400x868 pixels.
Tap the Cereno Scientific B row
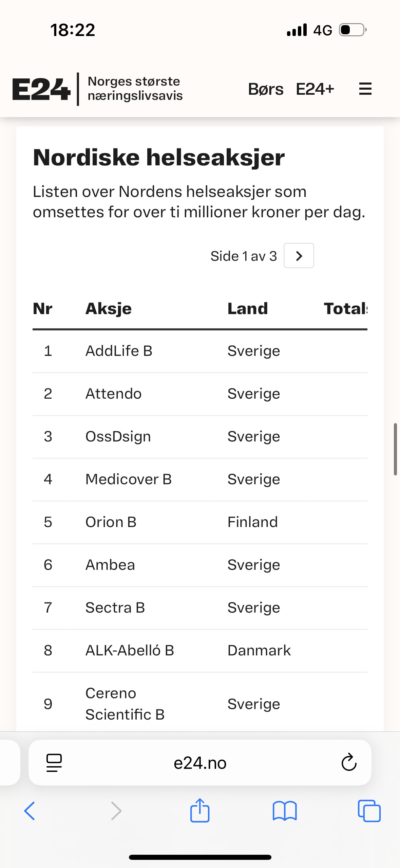click(200, 704)
